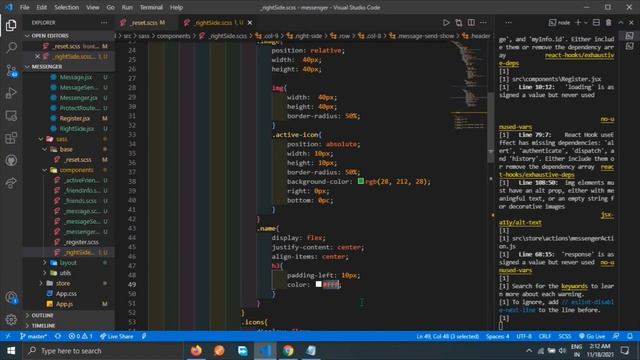The image size is (640, 360).
Task: Toggle Go Live server in status bar
Action: click(x=592, y=336)
